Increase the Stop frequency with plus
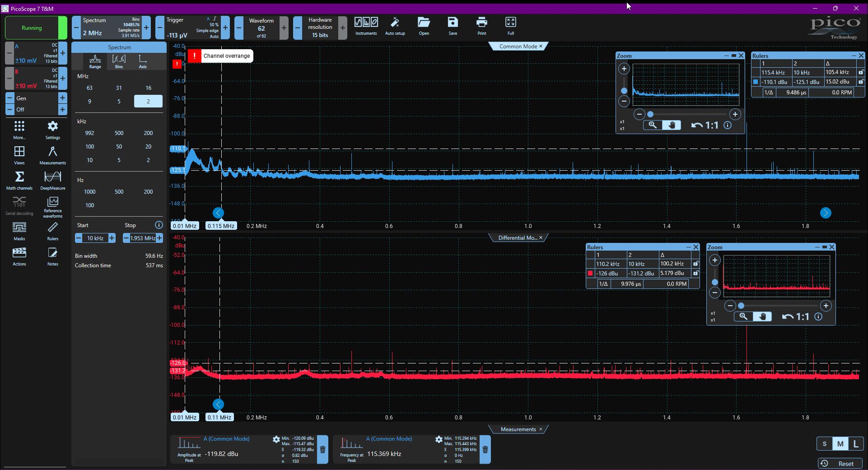Screen dimensions: 868x470 (159, 238)
